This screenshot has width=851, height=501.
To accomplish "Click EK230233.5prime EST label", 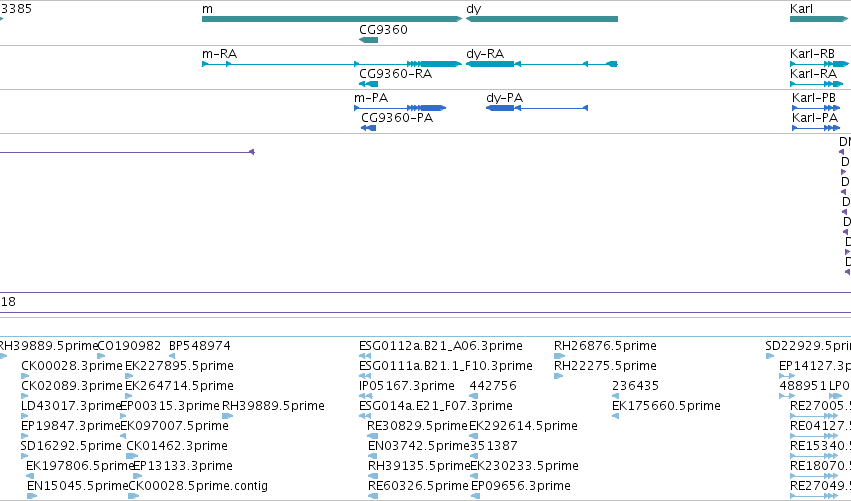I will click(524, 466).
